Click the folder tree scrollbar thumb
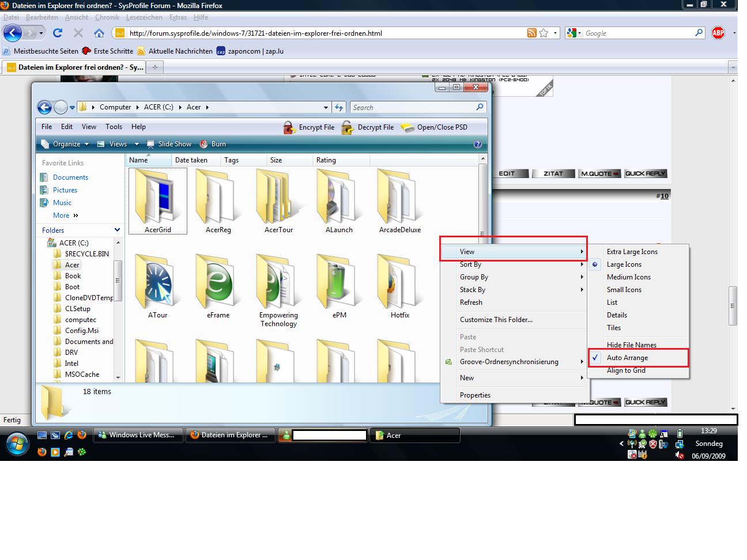The image size is (747, 560). click(118, 281)
